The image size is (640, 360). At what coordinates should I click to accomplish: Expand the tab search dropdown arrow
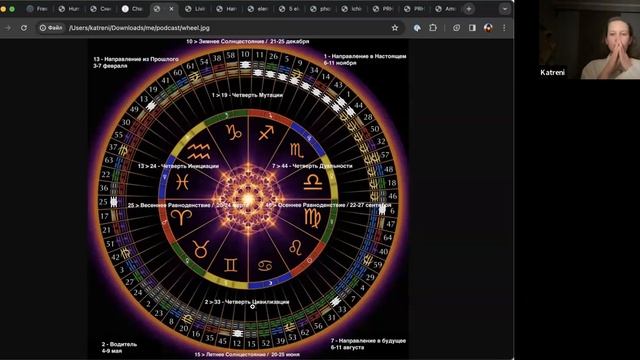[504, 9]
